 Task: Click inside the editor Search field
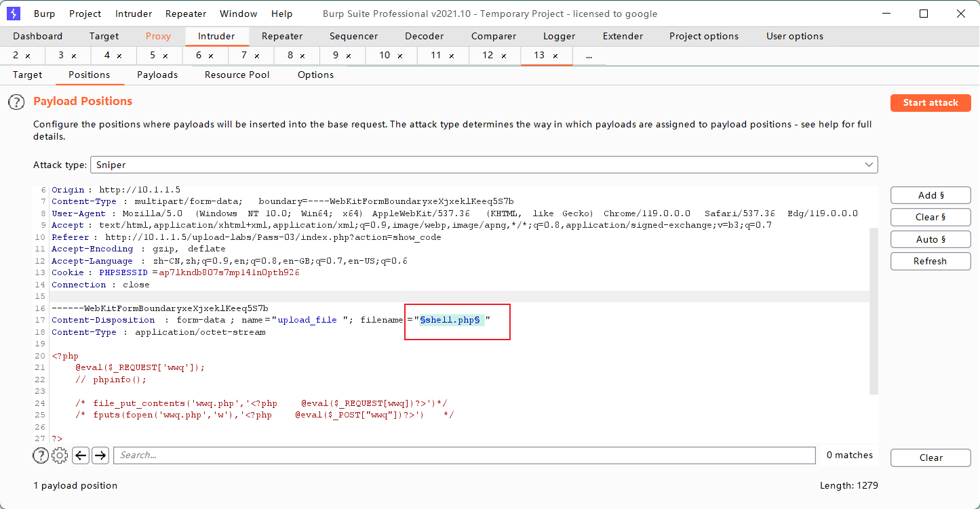[464, 455]
